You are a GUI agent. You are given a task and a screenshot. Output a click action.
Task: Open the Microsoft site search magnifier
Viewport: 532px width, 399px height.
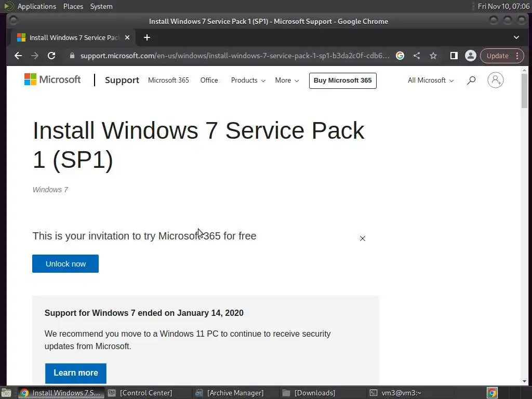coord(471,81)
